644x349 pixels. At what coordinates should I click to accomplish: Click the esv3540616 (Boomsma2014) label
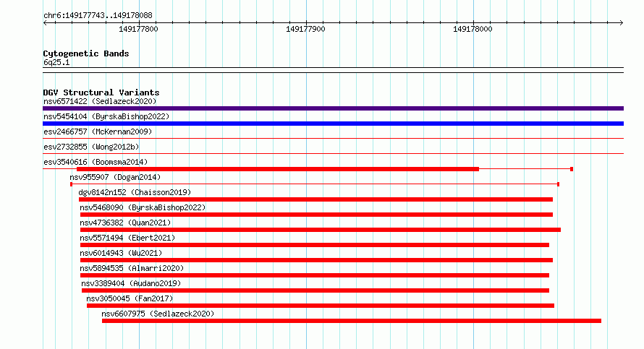96,162
